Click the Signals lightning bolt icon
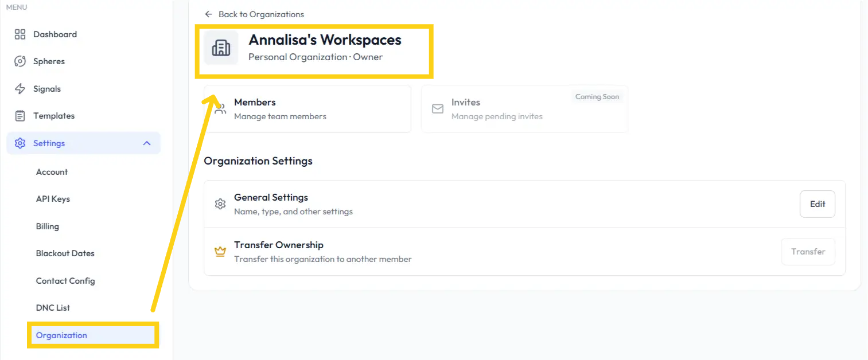This screenshot has height=360, width=868. [20, 89]
